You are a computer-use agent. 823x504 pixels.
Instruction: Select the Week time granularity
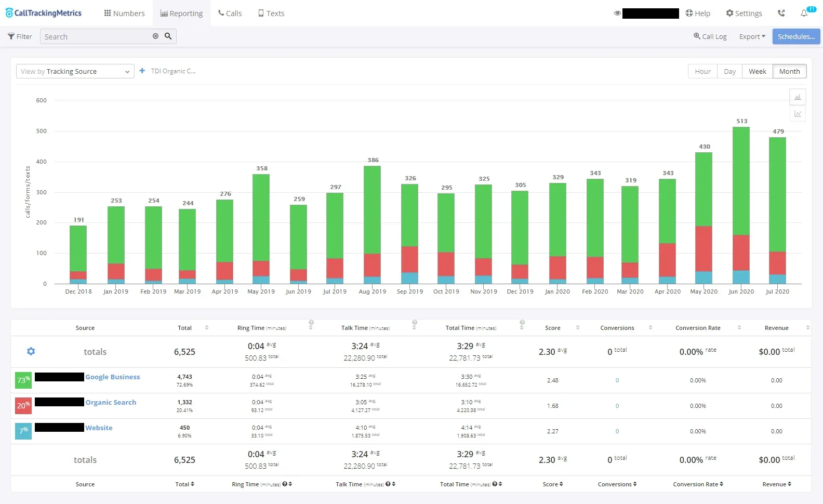757,72
